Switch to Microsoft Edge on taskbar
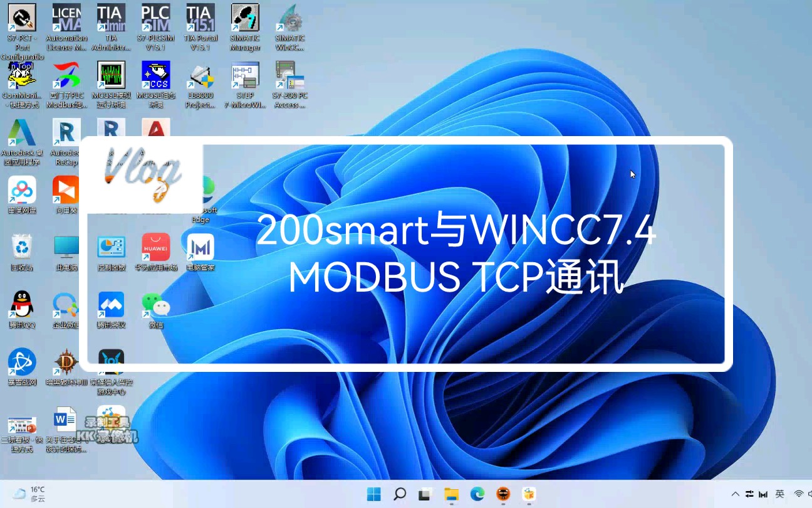The width and height of the screenshot is (812, 508). pos(477,494)
